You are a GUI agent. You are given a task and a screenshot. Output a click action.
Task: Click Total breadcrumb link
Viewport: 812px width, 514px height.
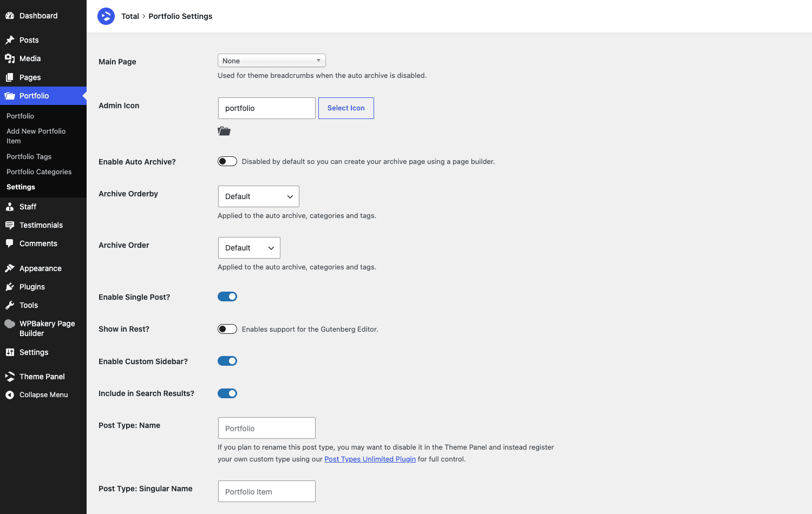[130, 16]
